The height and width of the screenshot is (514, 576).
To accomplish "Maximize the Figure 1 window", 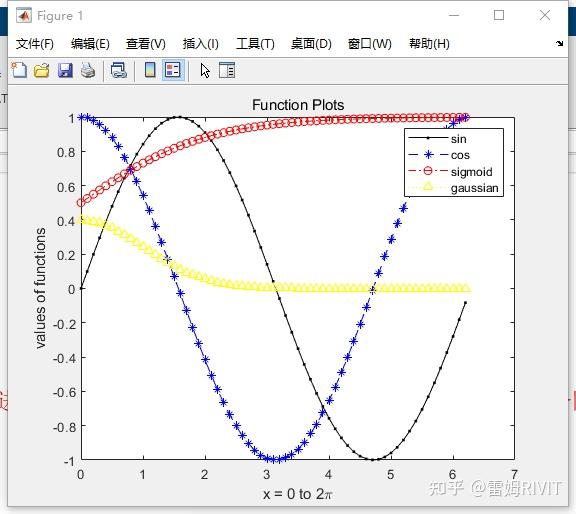I will coord(498,15).
